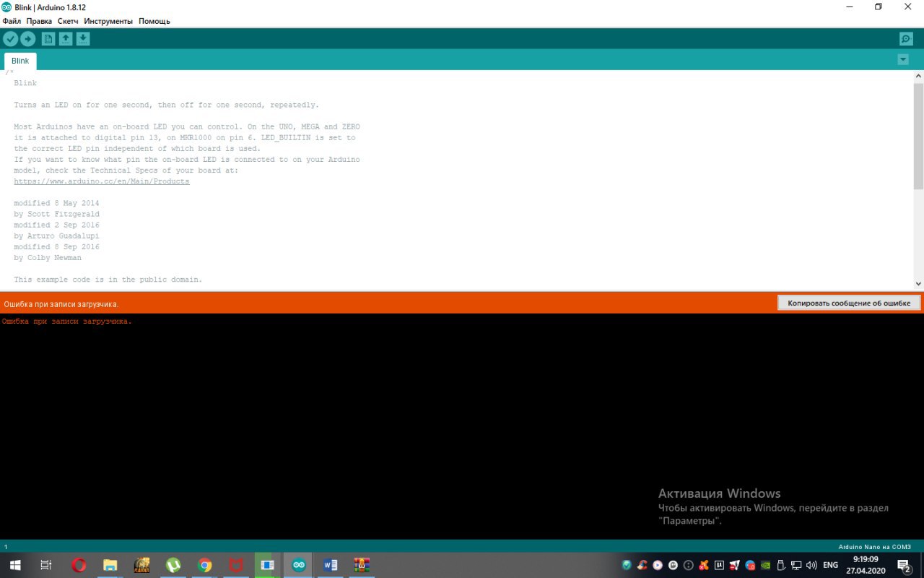Viewport: 924px width, 578px height.
Task: Click 'Arduino Nano на COM3' status text
Action: [x=874, y=547]
